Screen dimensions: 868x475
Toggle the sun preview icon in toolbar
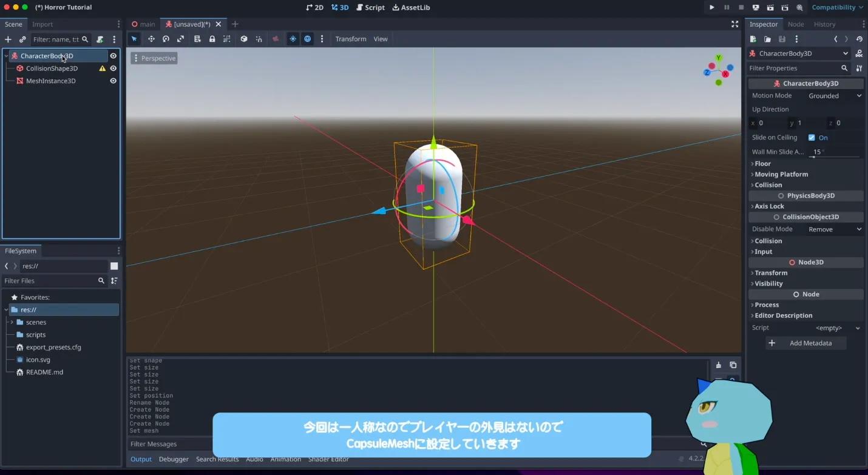(x=293, y=39)
